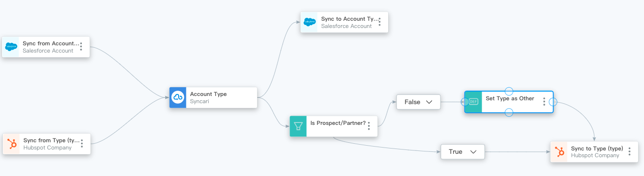The width and height of the screenshot is (644, 176).
Task: Click HubSpot icon on Sync to Type node
Action: click(559, 152)
